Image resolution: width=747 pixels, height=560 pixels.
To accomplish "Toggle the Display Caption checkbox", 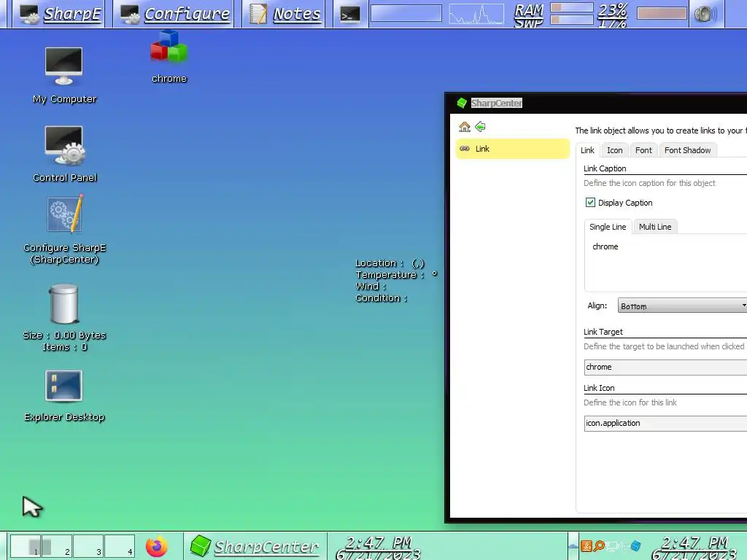I will (590, 203).
